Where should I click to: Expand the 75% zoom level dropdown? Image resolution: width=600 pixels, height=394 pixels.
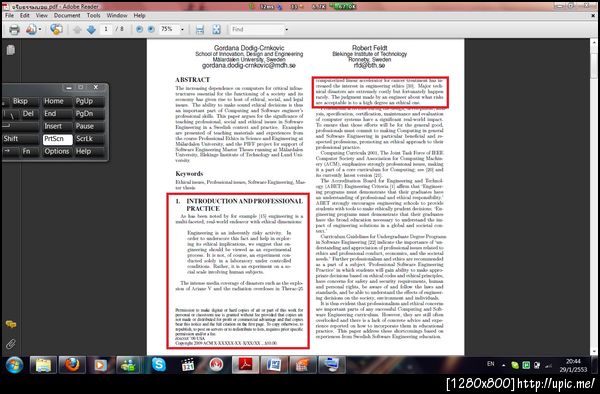[x=182, y=29]
